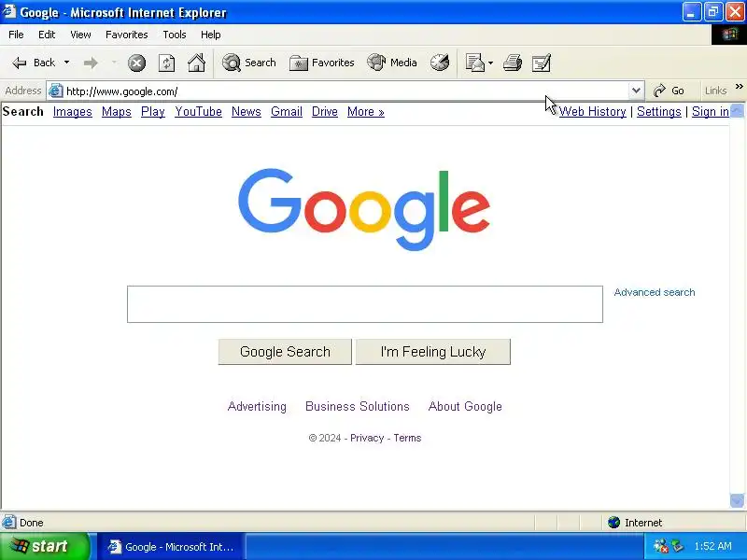Viewport: 747px width, 560px height.
Task: Click the Windows flag throbber icon
Action: (x=729, y=35)
